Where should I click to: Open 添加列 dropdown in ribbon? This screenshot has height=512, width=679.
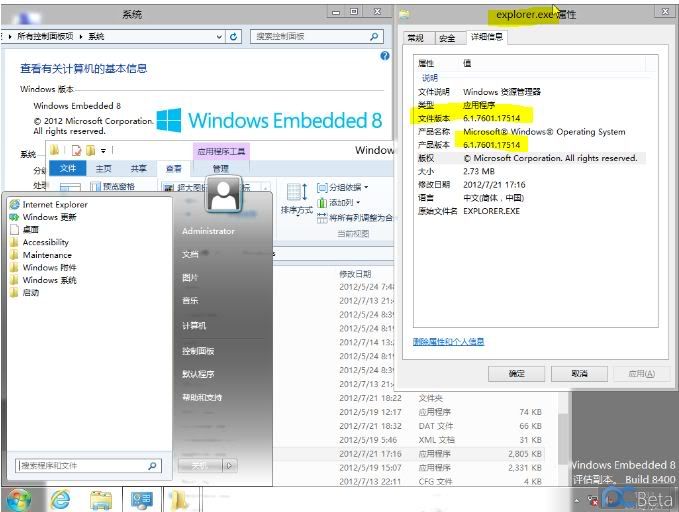click(x=339, y=202)
